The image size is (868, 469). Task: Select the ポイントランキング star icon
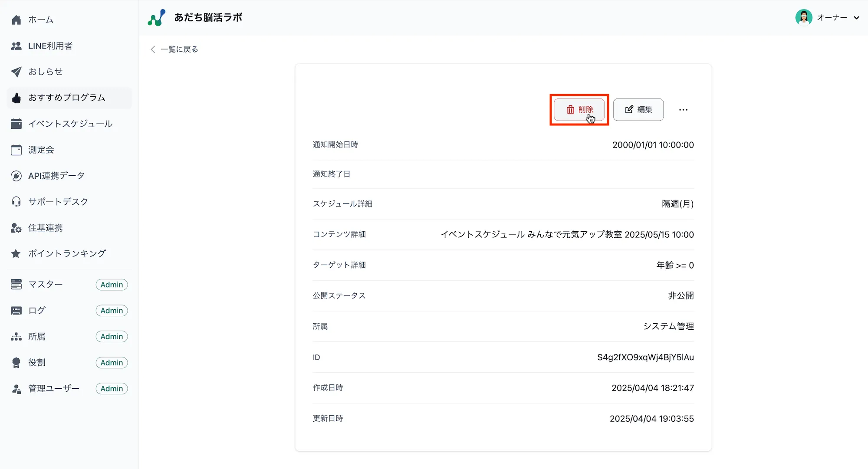pos(16,253)
